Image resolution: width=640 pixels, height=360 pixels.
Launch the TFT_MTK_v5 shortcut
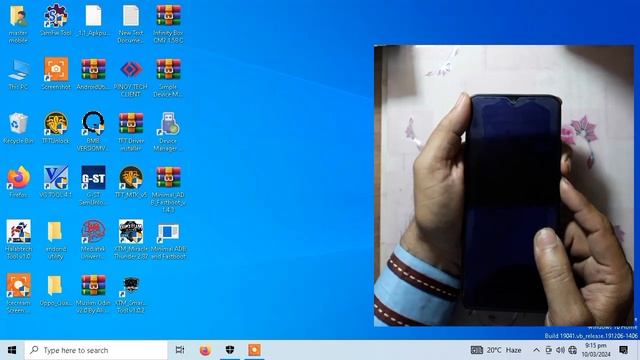click(x=131, y=182)
